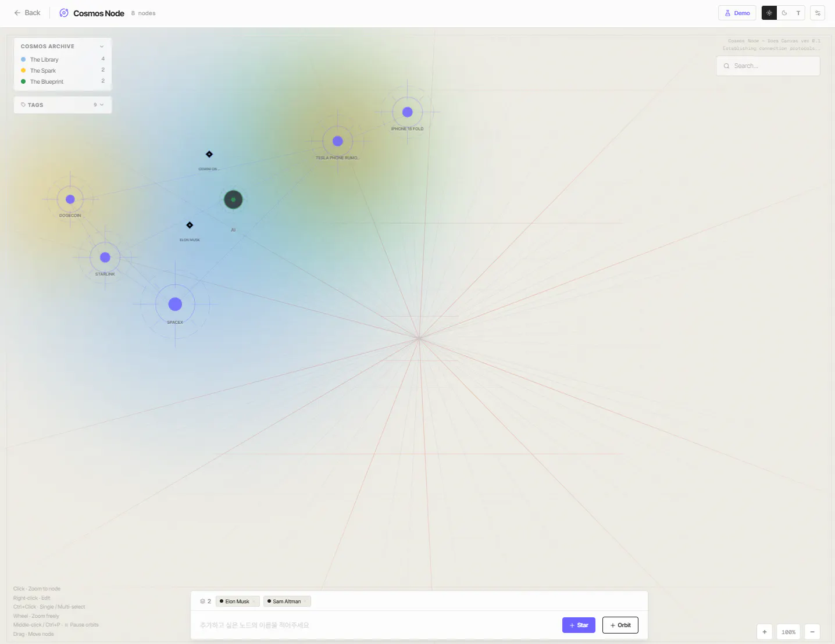Viewport: 835px width, 644px height.
Task: Select the SpaceX node
Action: click(175, 304)
